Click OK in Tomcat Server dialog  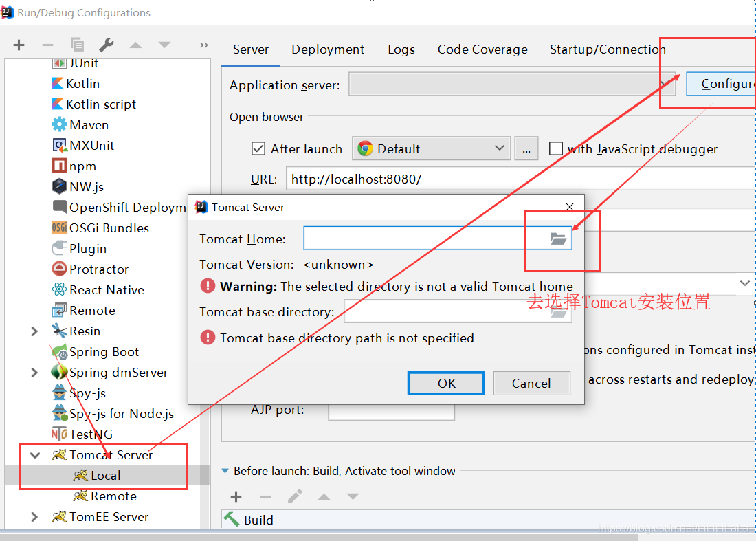[x=446, y=384]
